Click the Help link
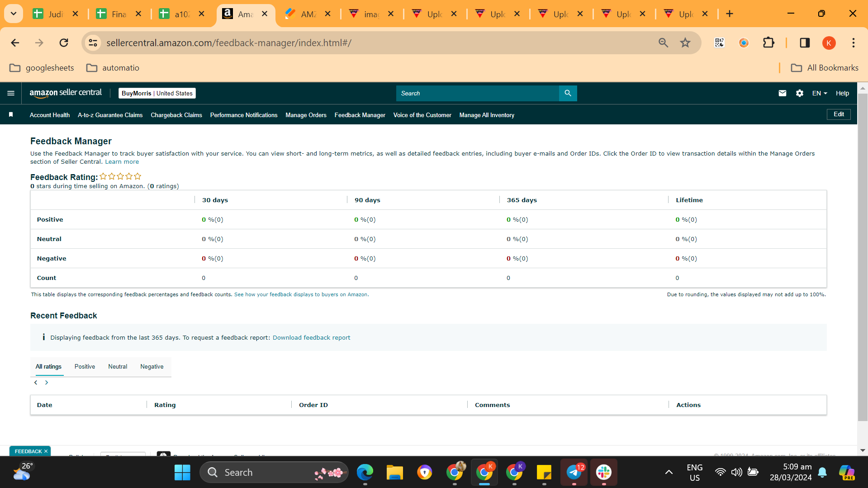Viewport: 868px width, 488px height. (x=842, y=93)
